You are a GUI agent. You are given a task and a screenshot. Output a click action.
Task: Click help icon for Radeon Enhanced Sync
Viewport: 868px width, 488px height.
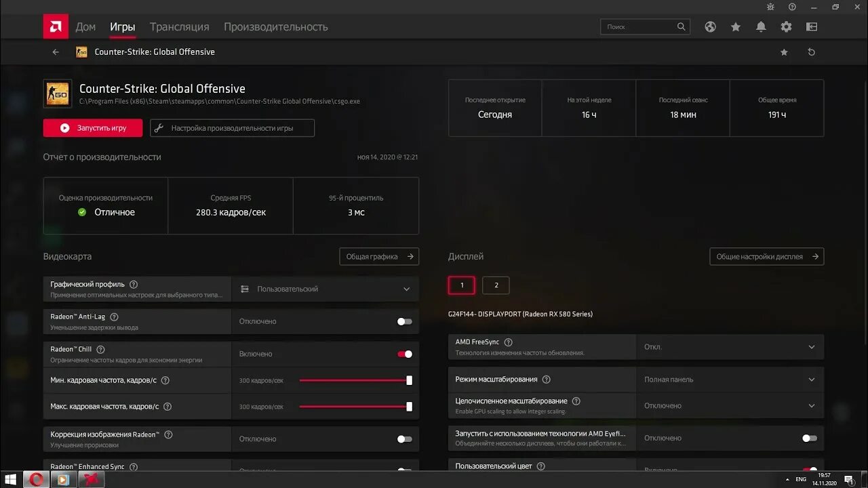coord(134,467)
